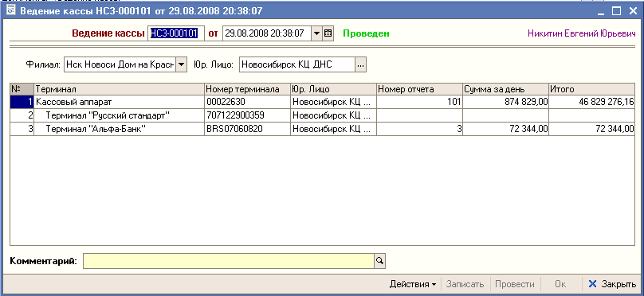Click the yellow Комментарий input field
The image size is (644, 296).
[x=229, y=261]
